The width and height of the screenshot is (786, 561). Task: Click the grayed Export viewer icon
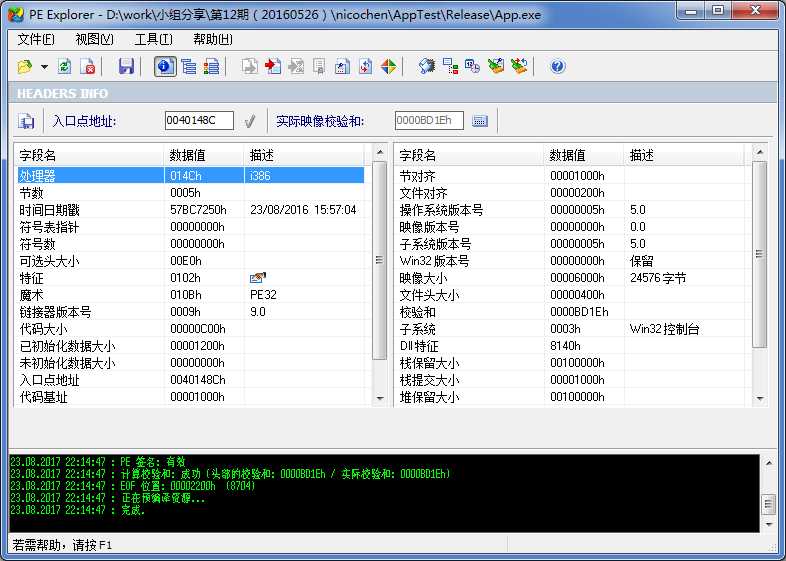click(250, 66)
